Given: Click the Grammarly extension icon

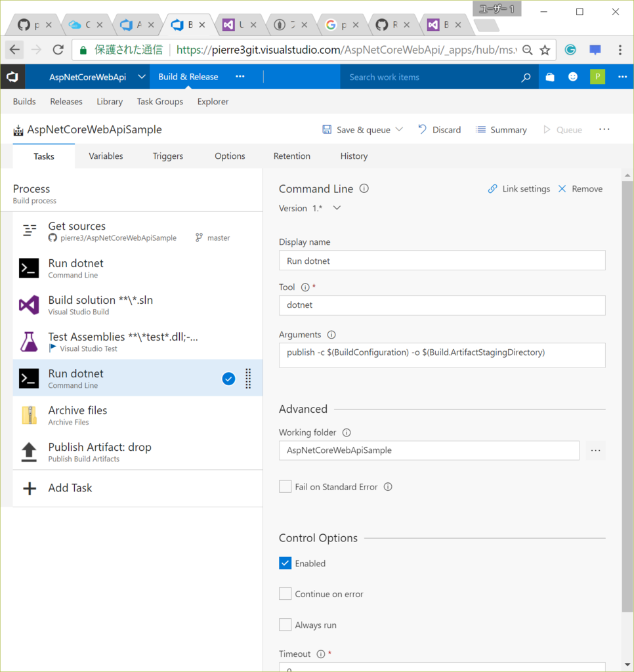Looking at the screenshot, I should click(570, 50).
